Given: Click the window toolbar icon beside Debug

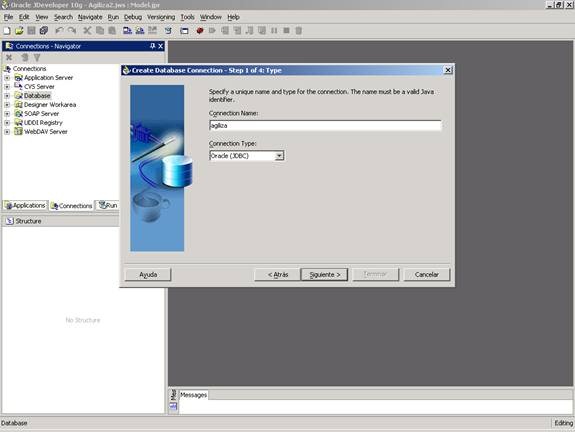Looking at the screenshot, I should coord(184,30).
